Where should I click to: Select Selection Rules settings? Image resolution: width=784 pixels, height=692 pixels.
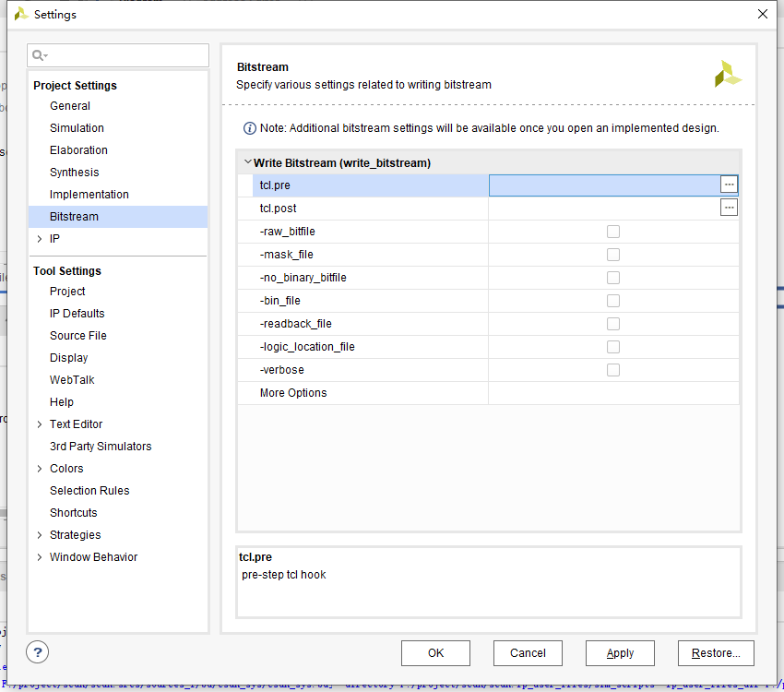click(89, 491)
